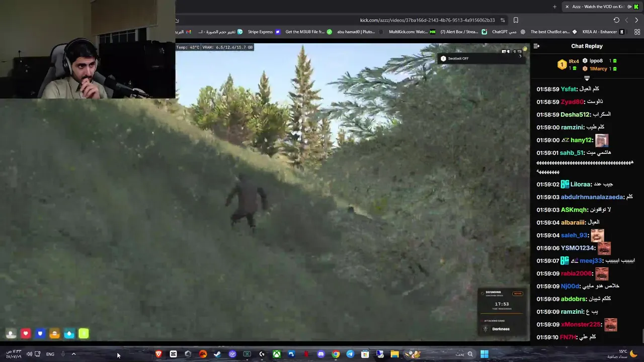Image resolution: width=644 pixels, height=362 pixels.
Task: Expand the gifters leaderboard arrow
Action: [587, 78]
